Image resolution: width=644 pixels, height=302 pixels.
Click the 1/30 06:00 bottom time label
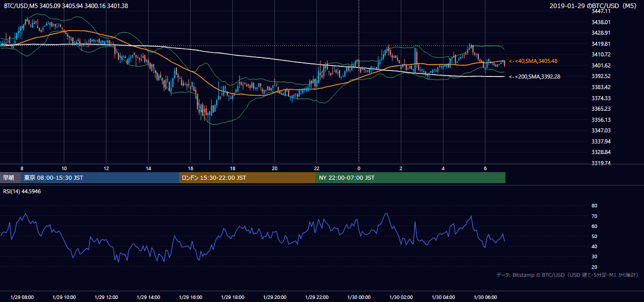coord(485,297)
